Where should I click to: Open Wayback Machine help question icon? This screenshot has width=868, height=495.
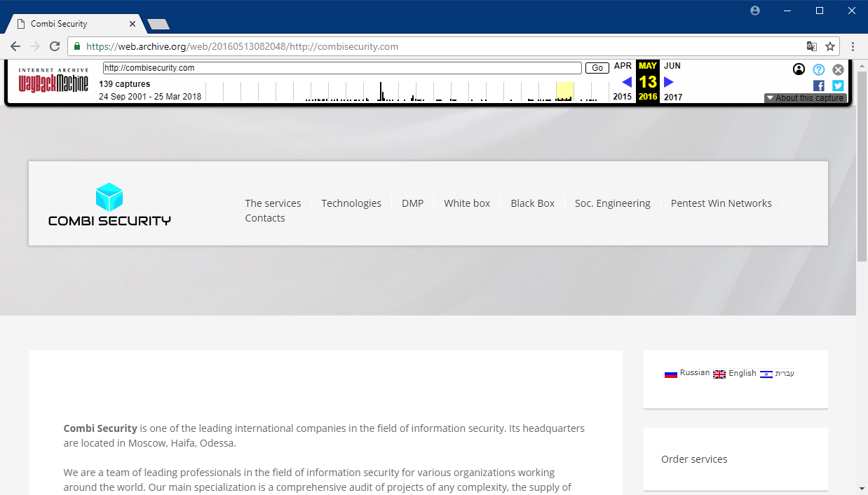(818, 69)
